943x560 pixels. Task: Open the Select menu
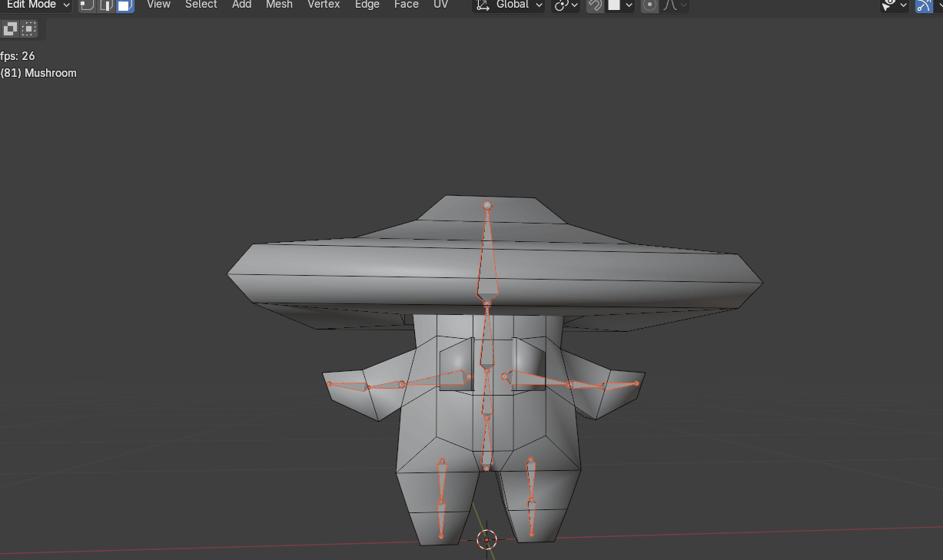[x=201, y=5]
